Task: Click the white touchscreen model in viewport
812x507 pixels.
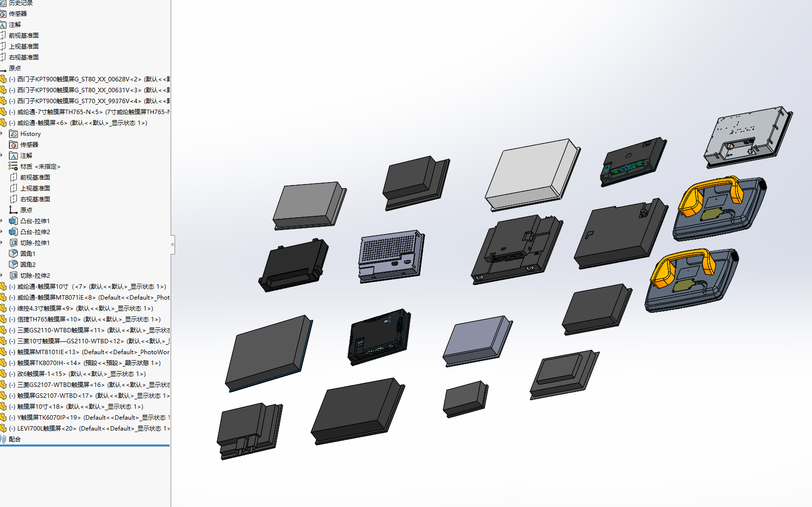Action: [532, 175]
